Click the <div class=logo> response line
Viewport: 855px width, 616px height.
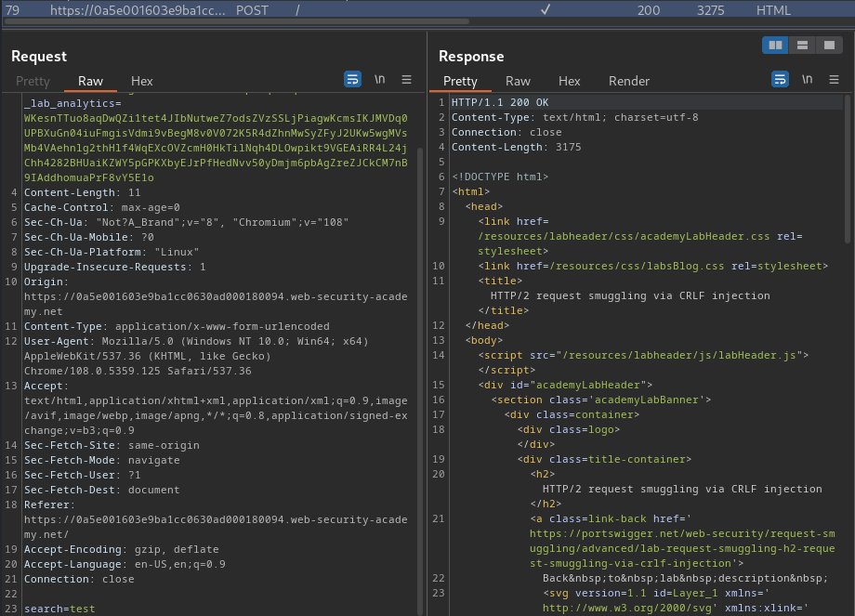(x=569, y=429)
